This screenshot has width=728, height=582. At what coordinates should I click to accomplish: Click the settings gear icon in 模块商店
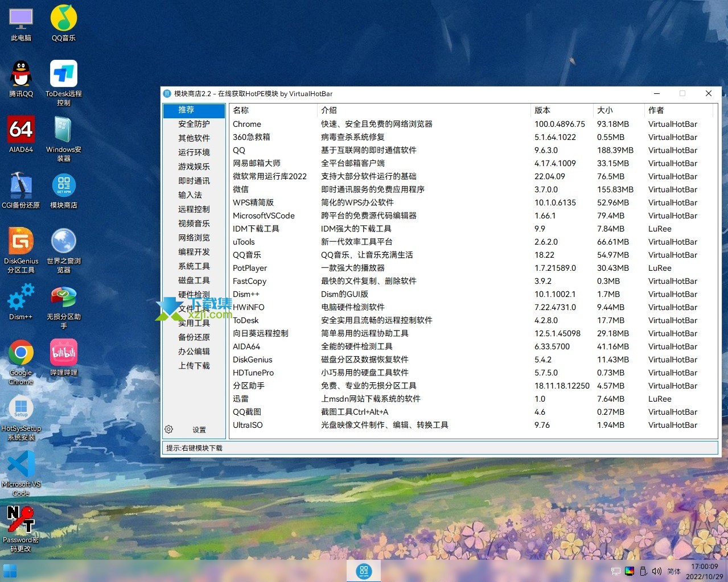pos(168,430)
